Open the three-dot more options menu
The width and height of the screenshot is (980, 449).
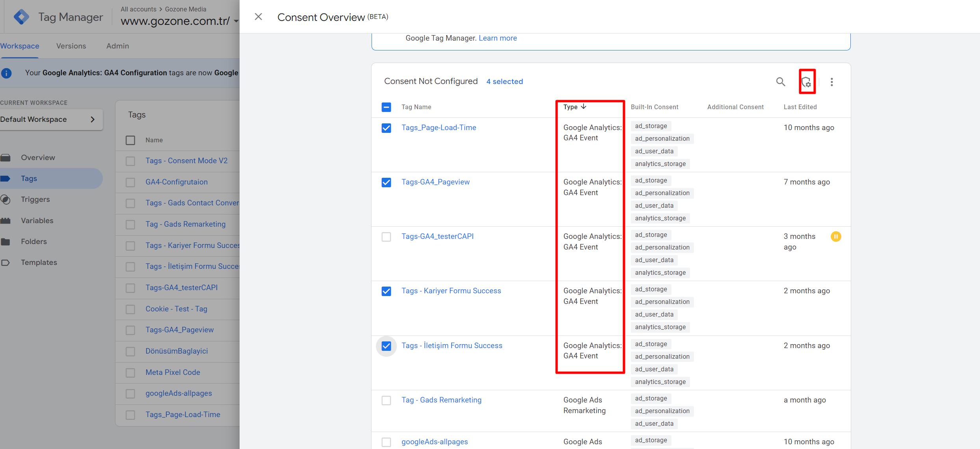tap(831, 82)
